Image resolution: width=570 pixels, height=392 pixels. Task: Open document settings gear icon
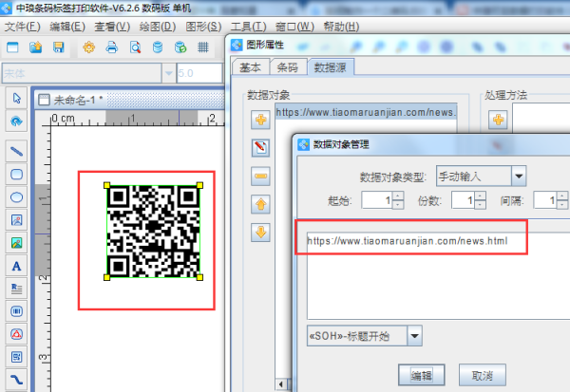click(89, 47)
